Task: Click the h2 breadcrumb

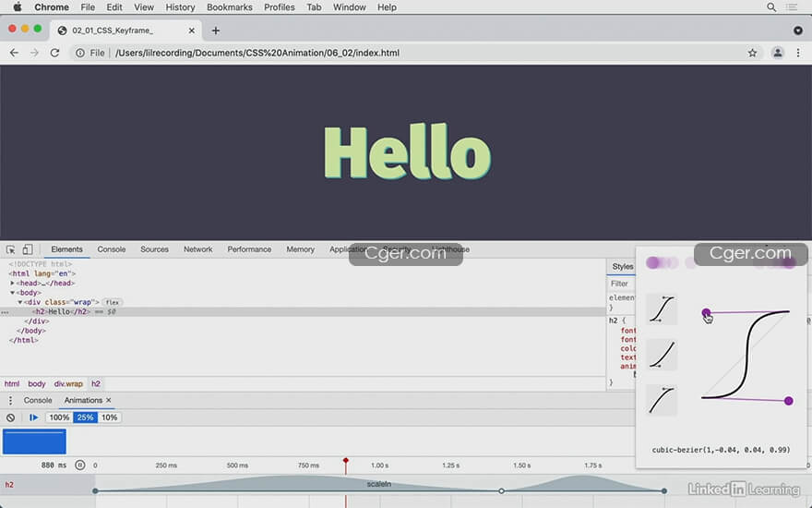Action: pyautogui.click(x=96, y=383)
